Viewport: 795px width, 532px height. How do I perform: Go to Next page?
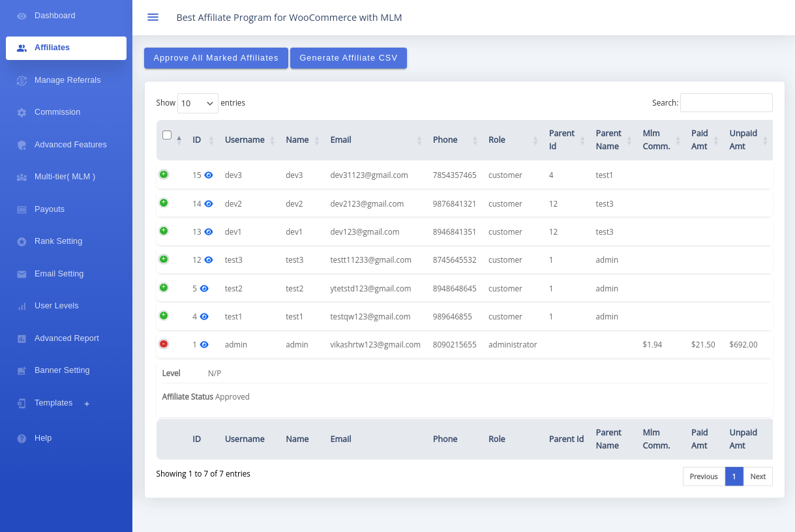758,477
